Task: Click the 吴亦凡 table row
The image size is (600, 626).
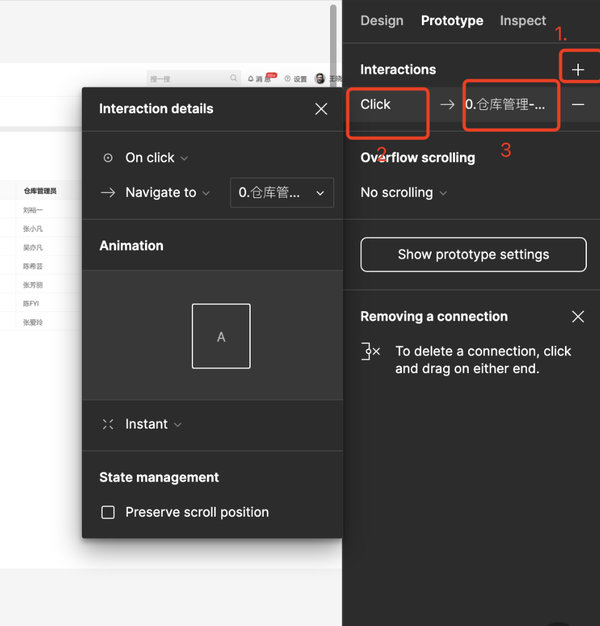Action: coord(33,248)
